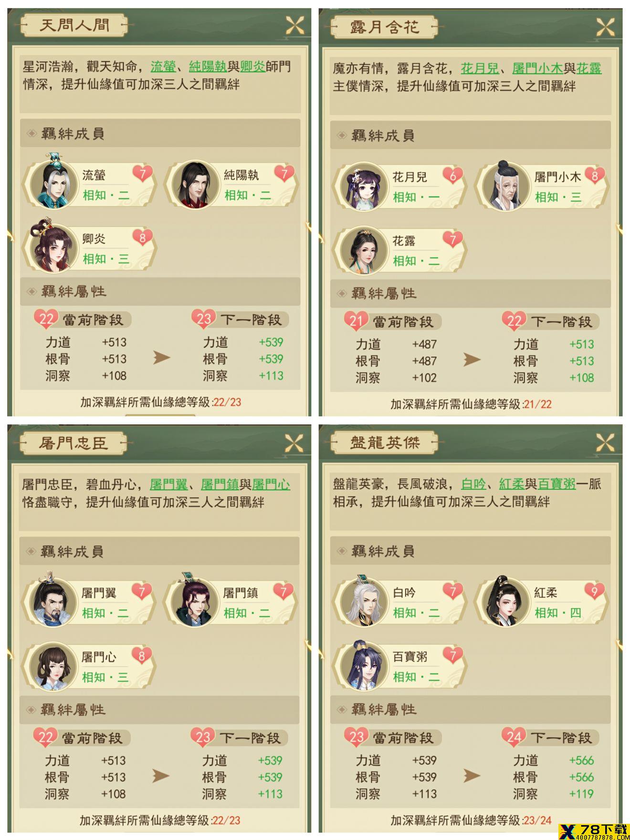Open 純陽執 link in description text

[x=208, y=66]
